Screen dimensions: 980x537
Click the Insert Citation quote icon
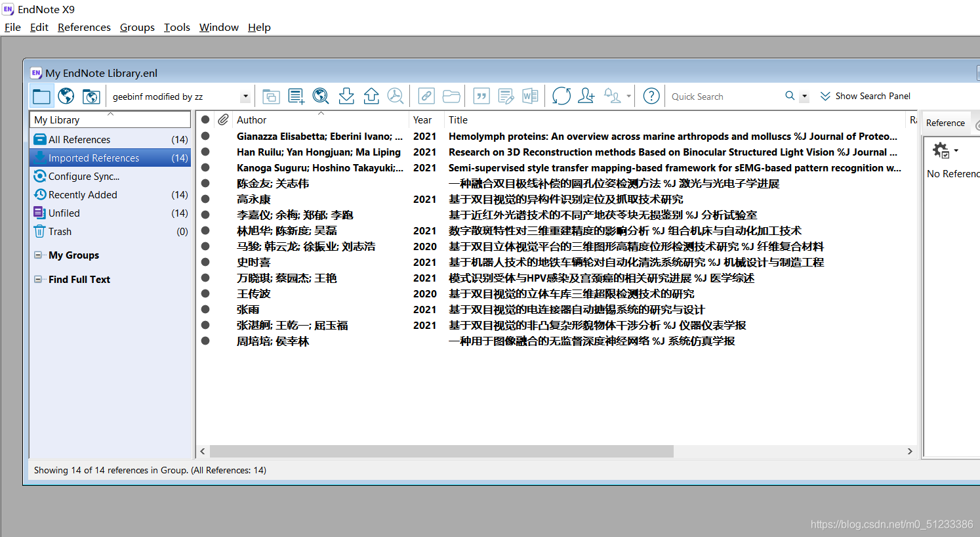(481, 97)
